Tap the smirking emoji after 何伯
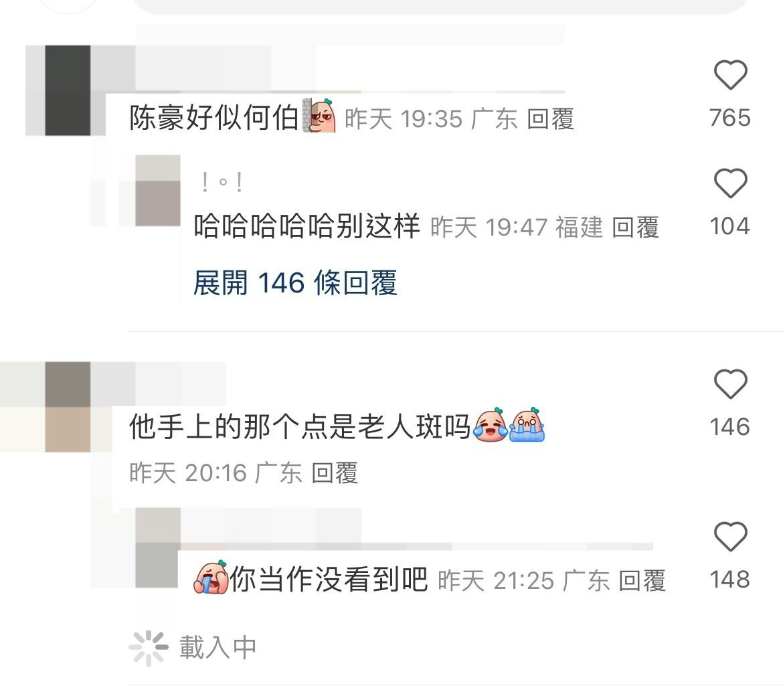 (x=319, y=115)
